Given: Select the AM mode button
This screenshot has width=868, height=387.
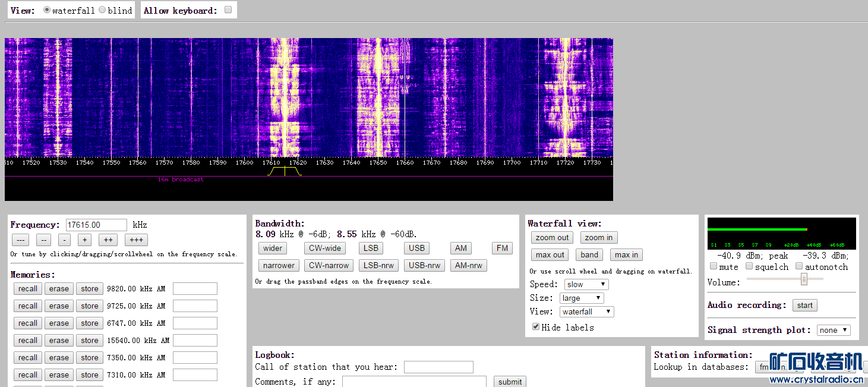Looking at the screenshot, I should coord(461,248).
